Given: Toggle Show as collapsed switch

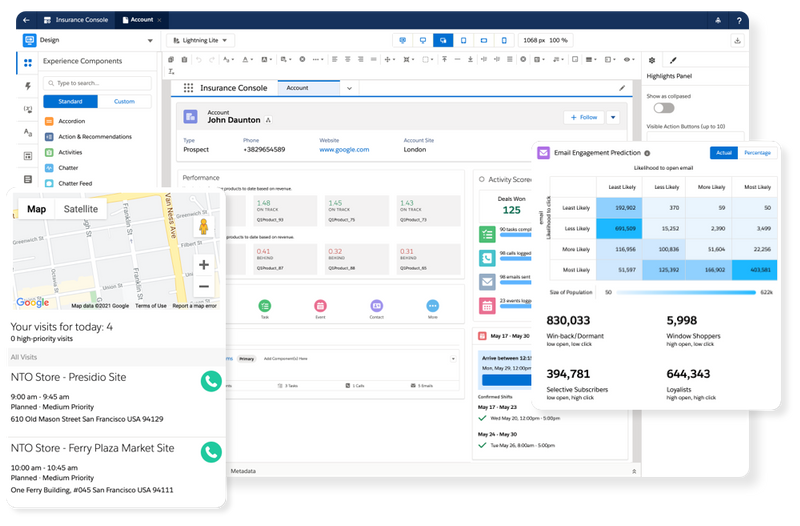Looking at the screenshot, I should tap(664, 108).
